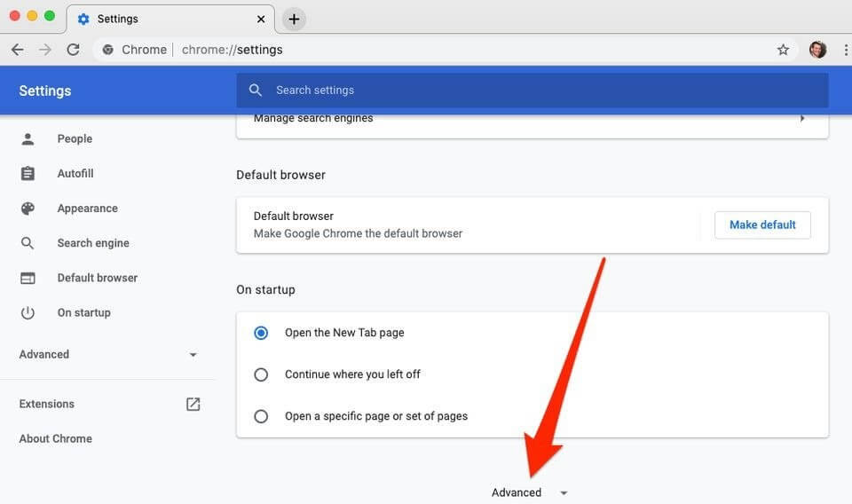Click the Search settings field
Viewport: 852px width, 504px height.
click(532, 90)
